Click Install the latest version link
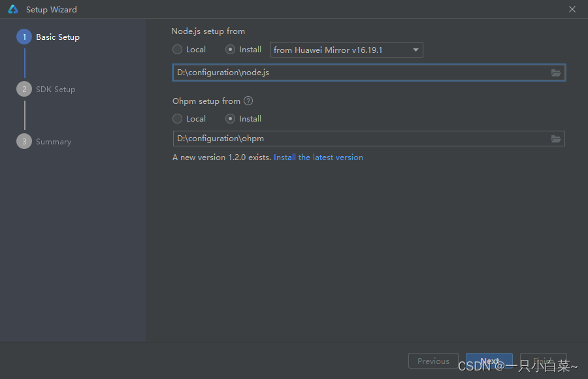The height and width of the screenshot is (379, 588). pos(318,157)
